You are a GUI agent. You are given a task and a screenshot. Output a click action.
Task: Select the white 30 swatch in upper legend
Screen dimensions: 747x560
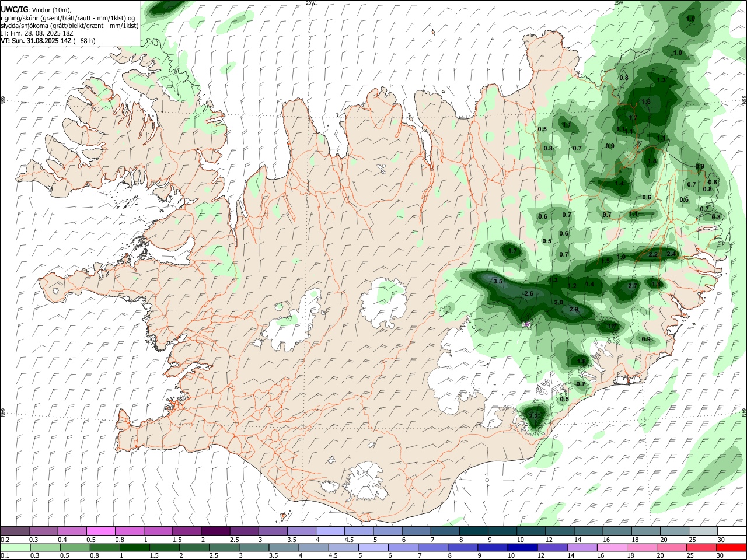pos(732,531)
